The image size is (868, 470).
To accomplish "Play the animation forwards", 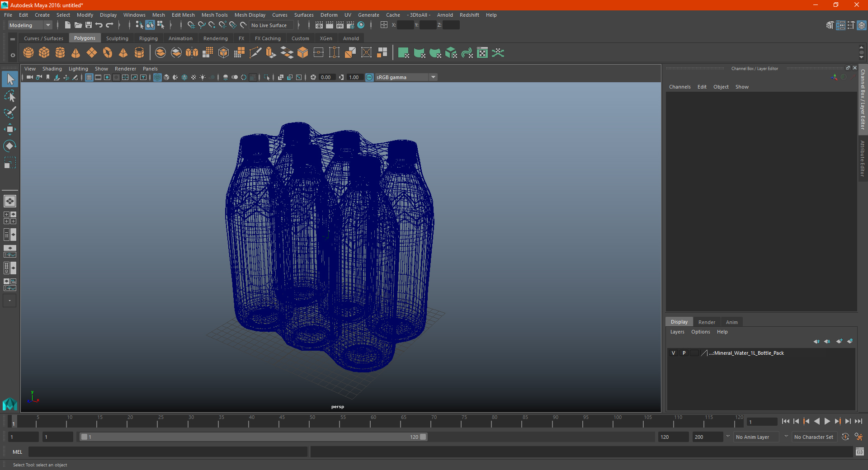I will point(827,421).
